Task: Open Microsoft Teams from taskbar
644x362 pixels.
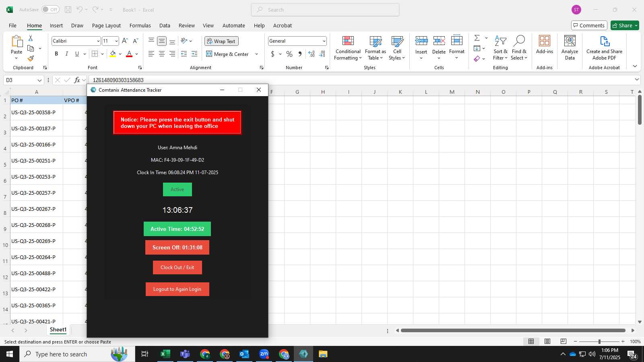Action: tap(185, 354)
